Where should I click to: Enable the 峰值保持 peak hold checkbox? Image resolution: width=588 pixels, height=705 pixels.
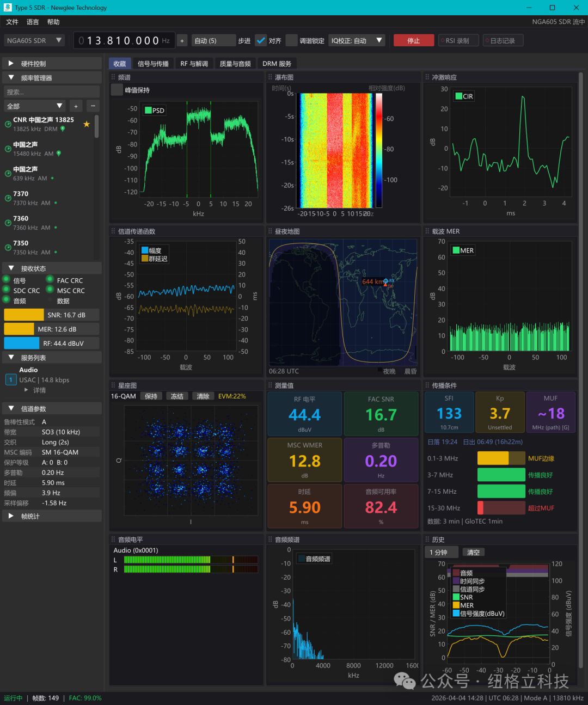(117, 90)
